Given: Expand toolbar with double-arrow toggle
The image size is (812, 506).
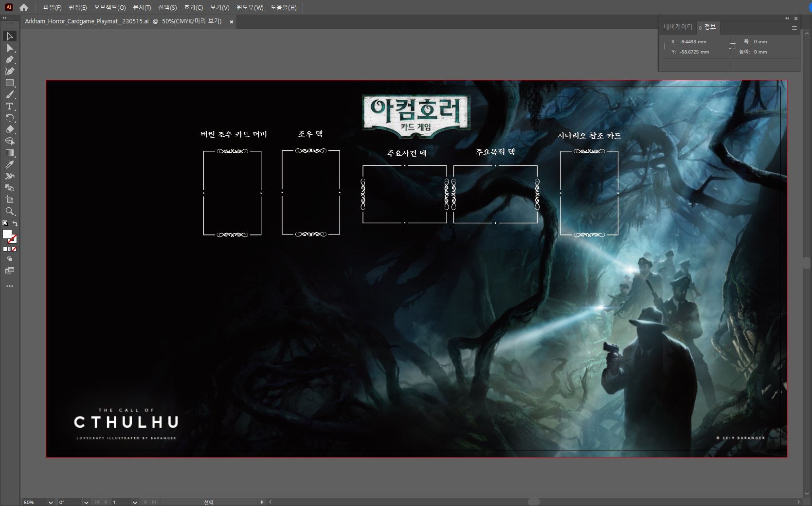Looking at the screenshot, I should click(x=4, y=18).
